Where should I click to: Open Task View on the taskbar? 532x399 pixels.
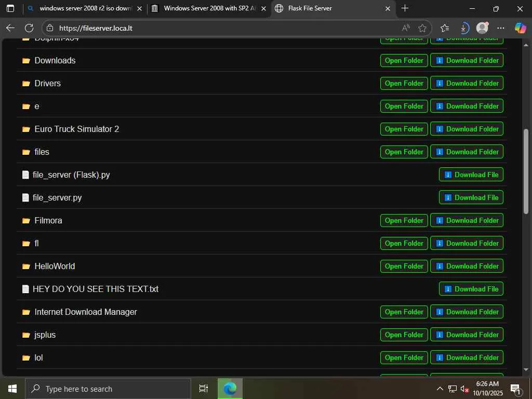tap(204, 389)
